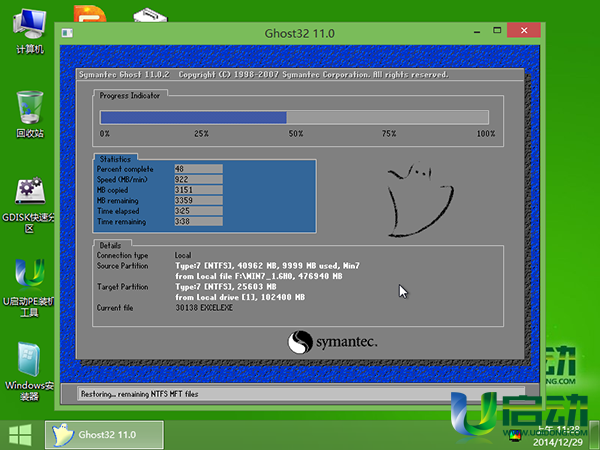Screen dimensions: 600x450
Task: Select Ghost32 11.0 in the taskbar
Action: pos(104,435)
